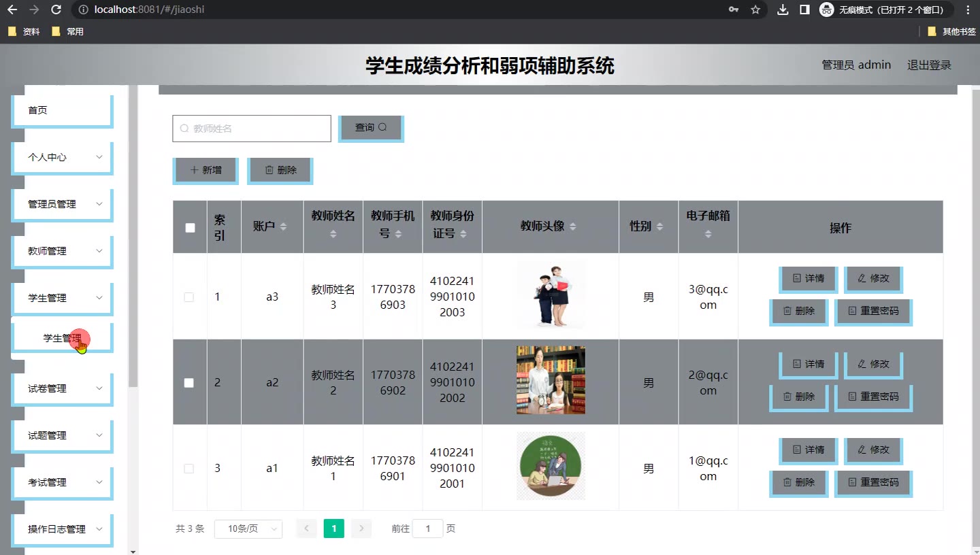View 详情 for account a3
This screenshot has height=555, width=980.
[808, 279]
